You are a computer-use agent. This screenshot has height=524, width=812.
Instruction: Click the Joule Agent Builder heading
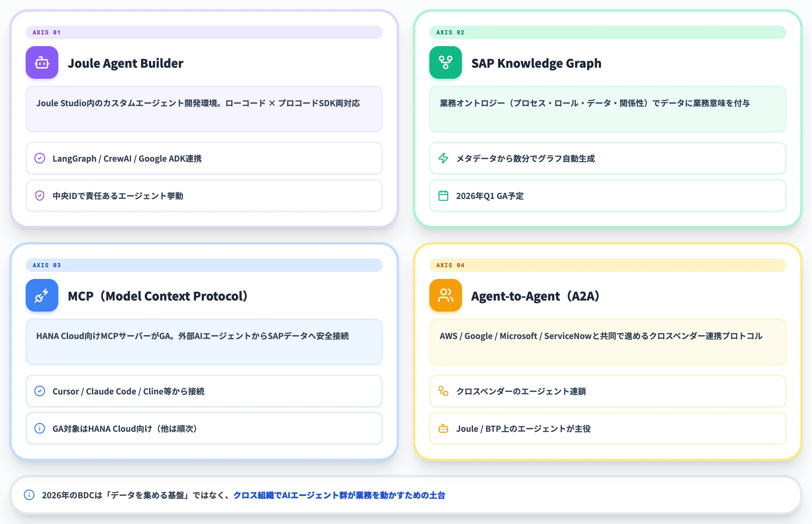pyautogui.click(x=125, y=63)
